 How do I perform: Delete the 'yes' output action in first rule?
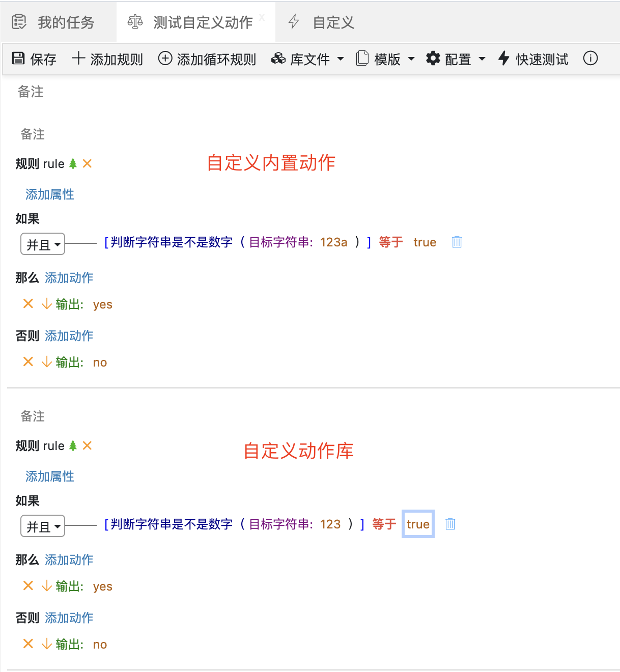29,304
